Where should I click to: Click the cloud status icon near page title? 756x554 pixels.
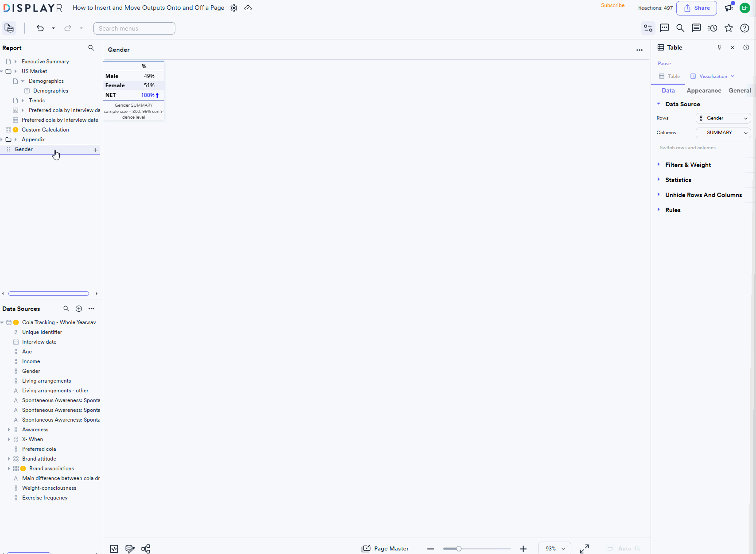pyautogui.click(x=248, y=8)
